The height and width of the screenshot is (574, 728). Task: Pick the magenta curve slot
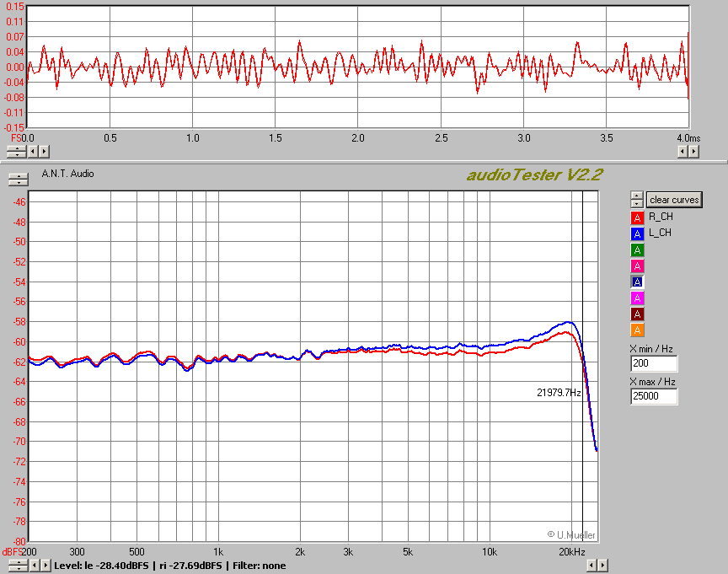point(637,298)
